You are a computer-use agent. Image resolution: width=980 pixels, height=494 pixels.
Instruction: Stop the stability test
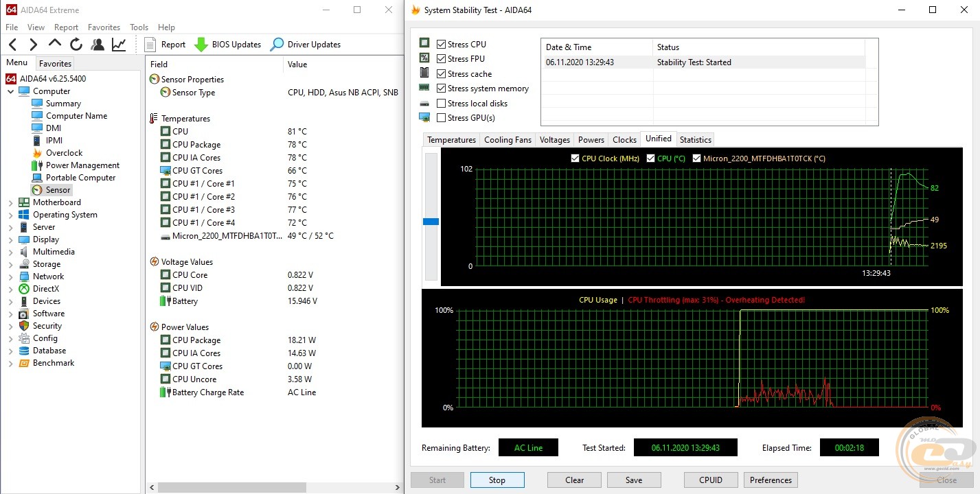(497, 480)
